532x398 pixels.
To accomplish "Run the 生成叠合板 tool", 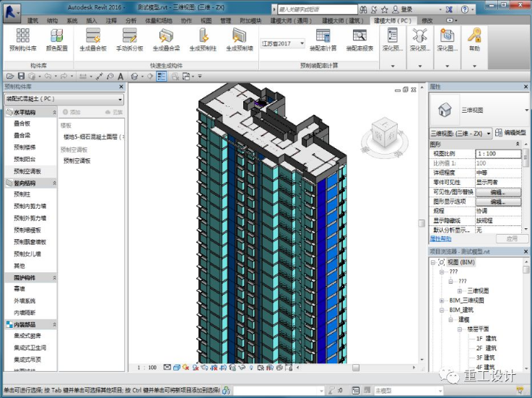I will (x=93, y=40).
